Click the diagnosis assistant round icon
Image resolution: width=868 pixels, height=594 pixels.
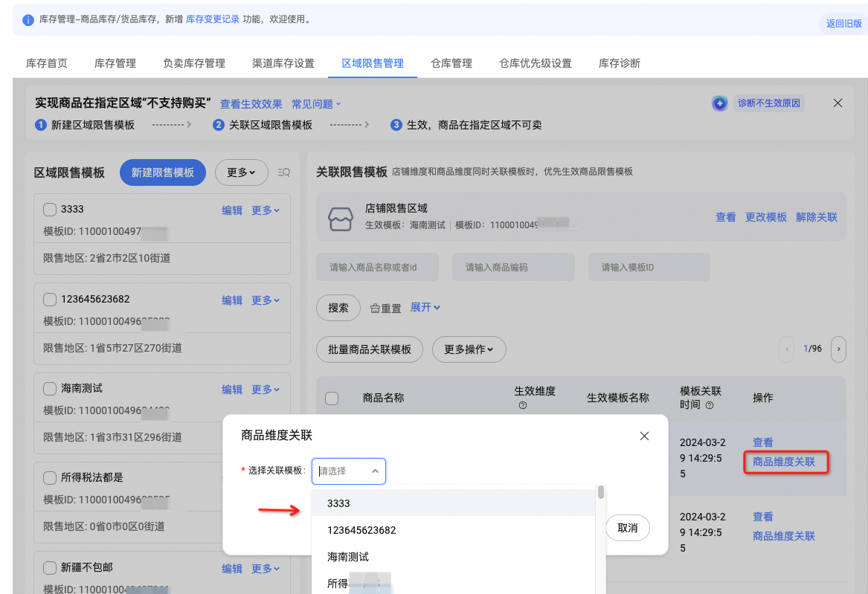(720, 103)
